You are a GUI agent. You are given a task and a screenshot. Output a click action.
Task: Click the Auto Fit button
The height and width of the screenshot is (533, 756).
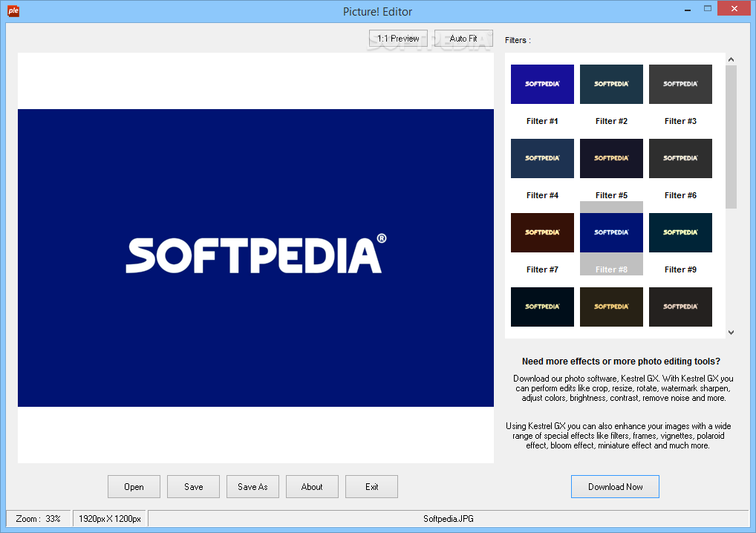click(x=463, y=39)
